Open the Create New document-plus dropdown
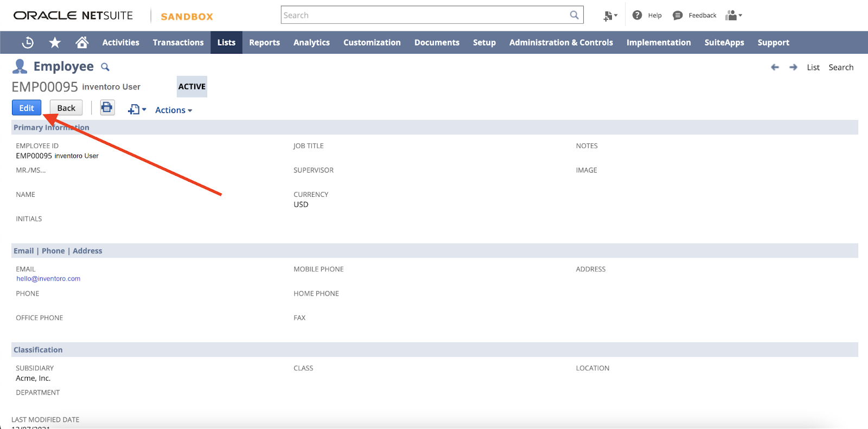868x429 pixels. coord(137,110)
